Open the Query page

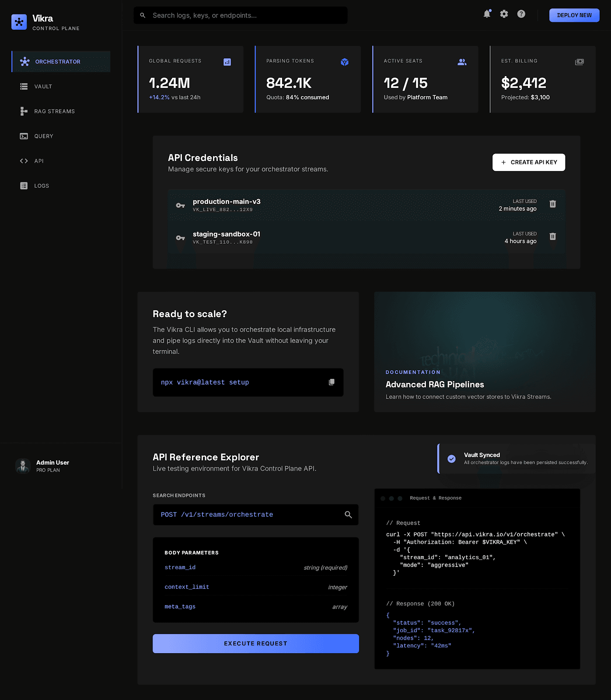pos(61,136)
